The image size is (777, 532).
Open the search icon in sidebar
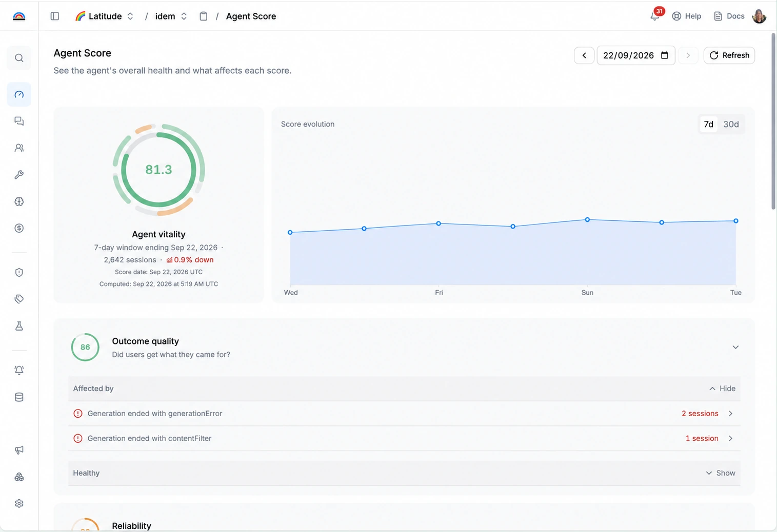pyautogui.click(x=19, y=58)
